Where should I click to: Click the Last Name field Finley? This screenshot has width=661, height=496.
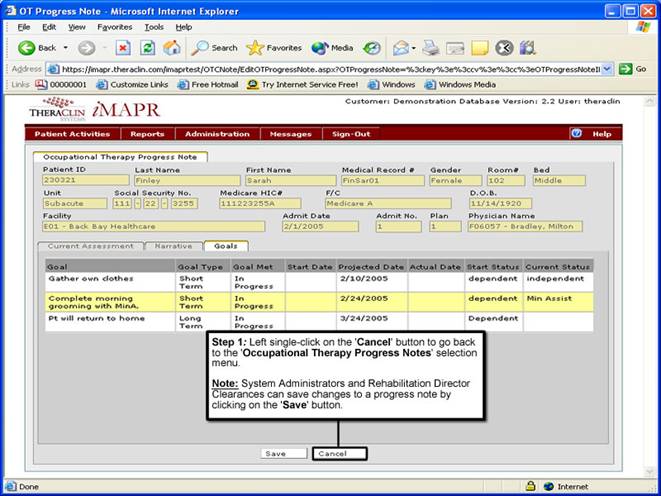pos(187,181)
